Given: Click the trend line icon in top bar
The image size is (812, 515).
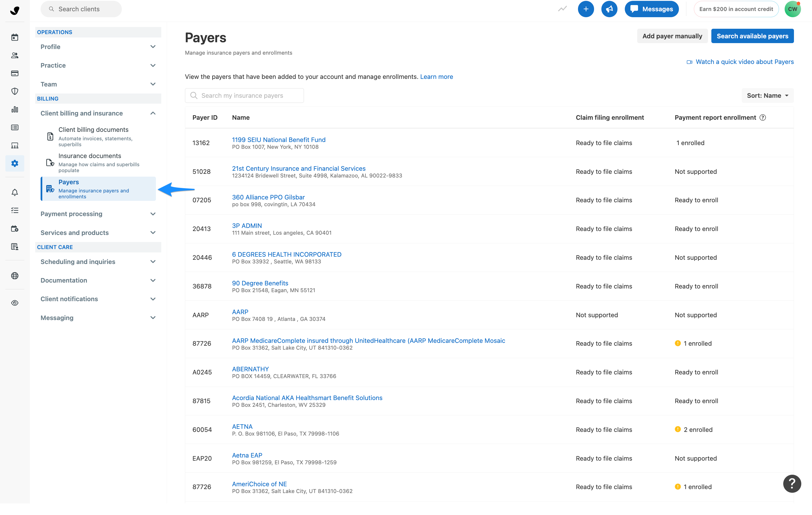Looking at the screenshot, I should point(562,9).
